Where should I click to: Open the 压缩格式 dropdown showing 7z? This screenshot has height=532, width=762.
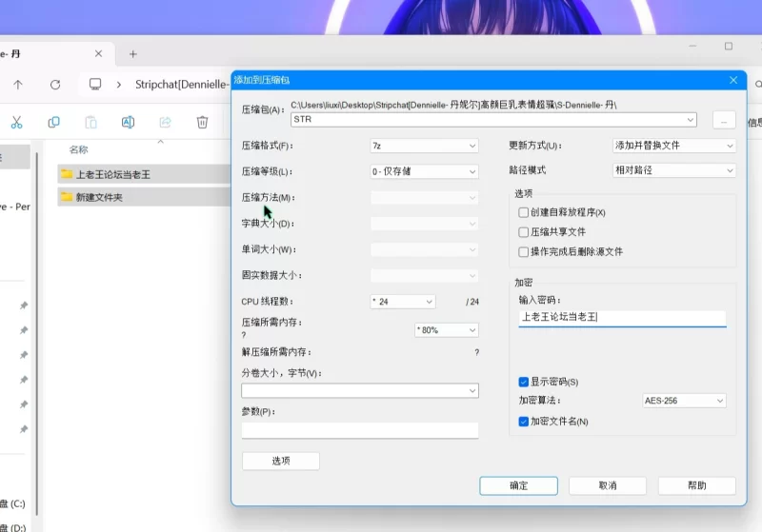point(424,146)
